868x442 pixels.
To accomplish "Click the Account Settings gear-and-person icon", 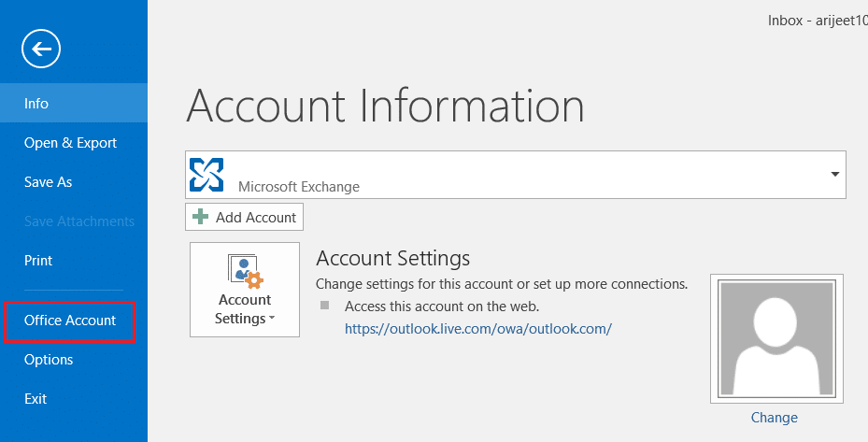I will (x=244, y=271).
